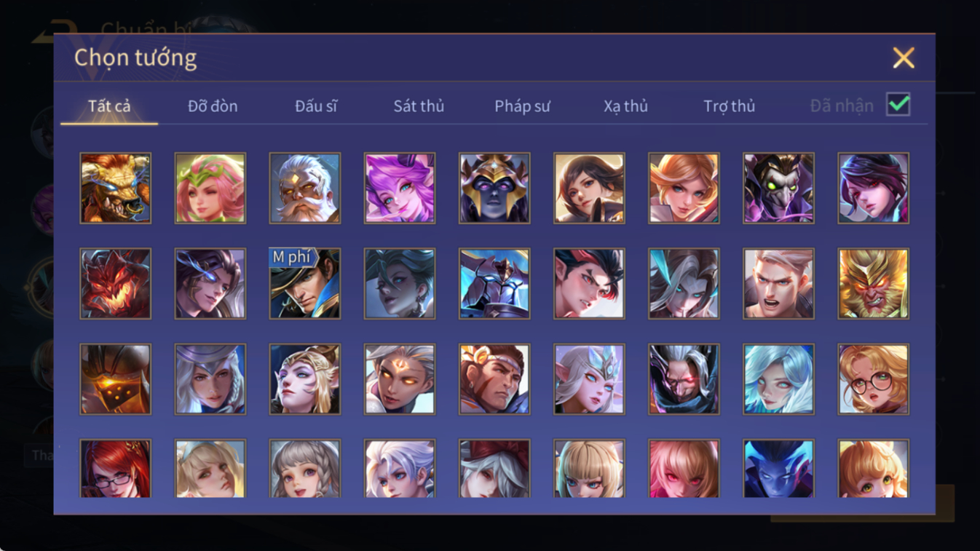Viewport: 980px width, 551px height.
Task: Choose the blonde girl with round glasses
Action: click(x=874, y=379)
